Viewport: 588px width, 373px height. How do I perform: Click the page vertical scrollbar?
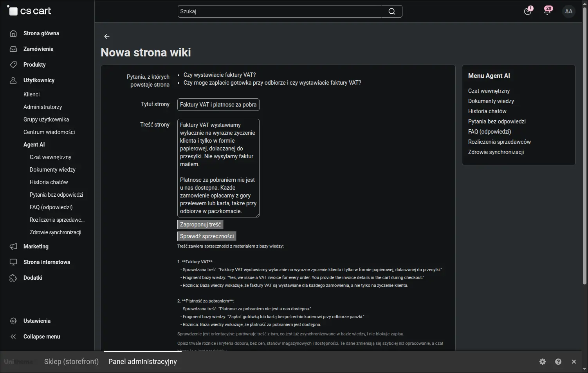[x=584, y=145]
